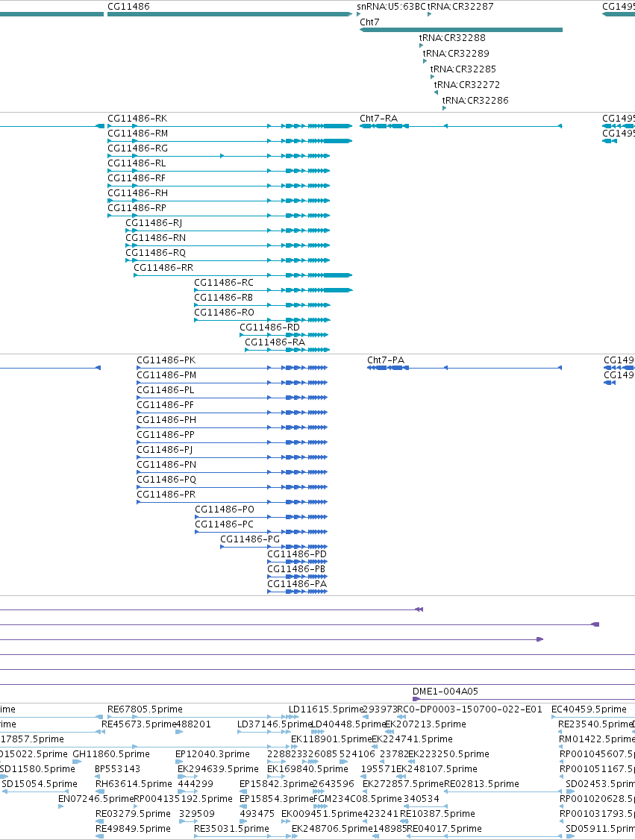This screenshot has width=635, height=840.
Task: Select protein CG11486-PD
Action: click(x=297, y=555)
